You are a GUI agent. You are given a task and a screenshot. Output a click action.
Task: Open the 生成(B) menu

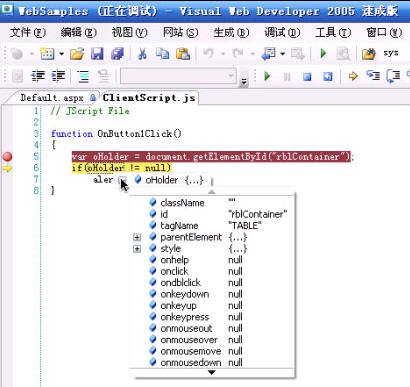[x=231, y=32]
